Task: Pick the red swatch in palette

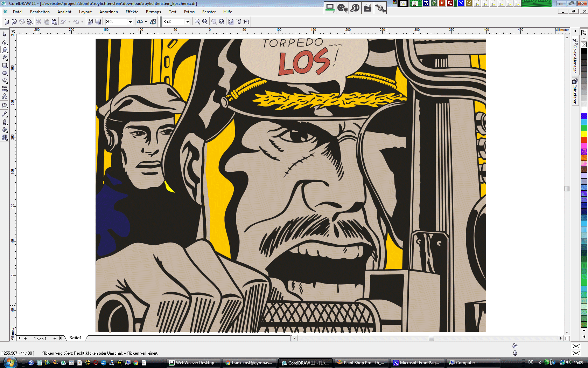Action: [584, 139]
